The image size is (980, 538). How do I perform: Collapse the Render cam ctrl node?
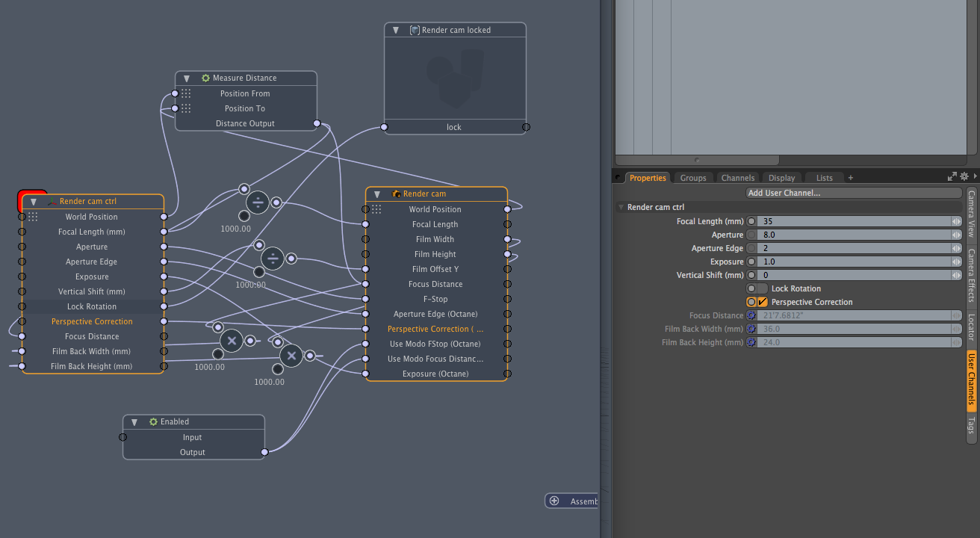click(x=34, y=202)
